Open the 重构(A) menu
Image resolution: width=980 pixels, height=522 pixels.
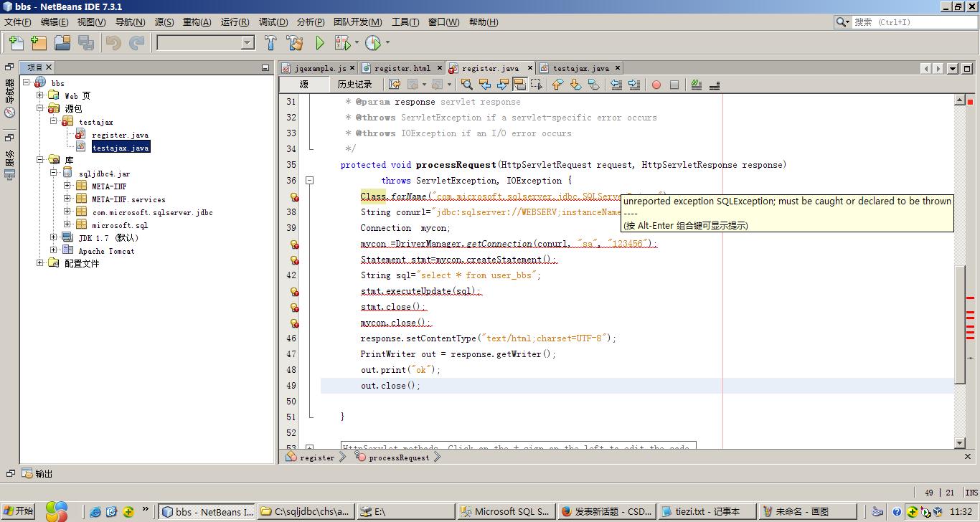pyautogui.click(x=197, y=22)
